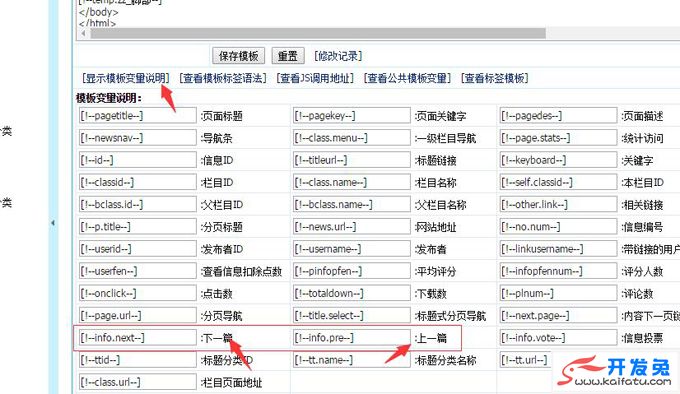Select the [!--bclass.name--] field
This screenshot has width=680, height=394.
click(x=352, y=204)
